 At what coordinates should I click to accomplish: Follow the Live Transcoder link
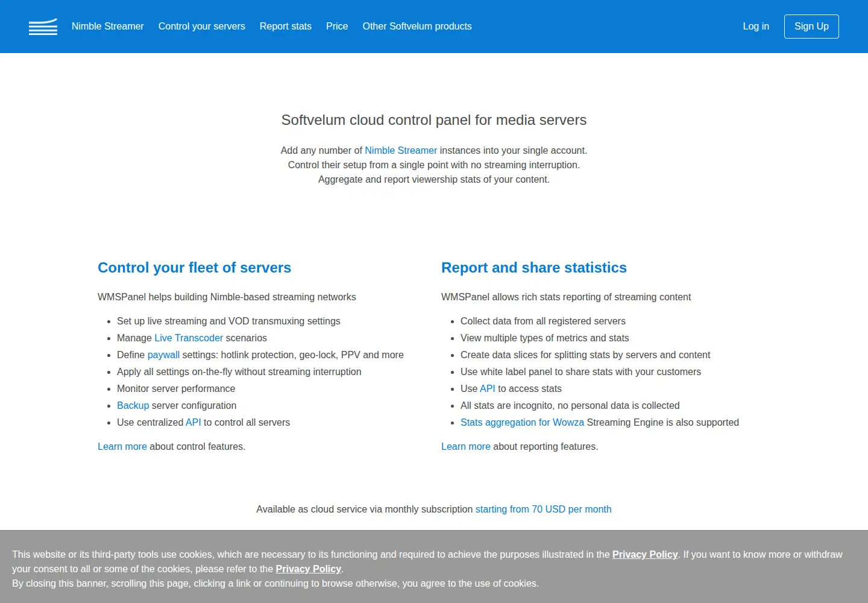[189, 338]
